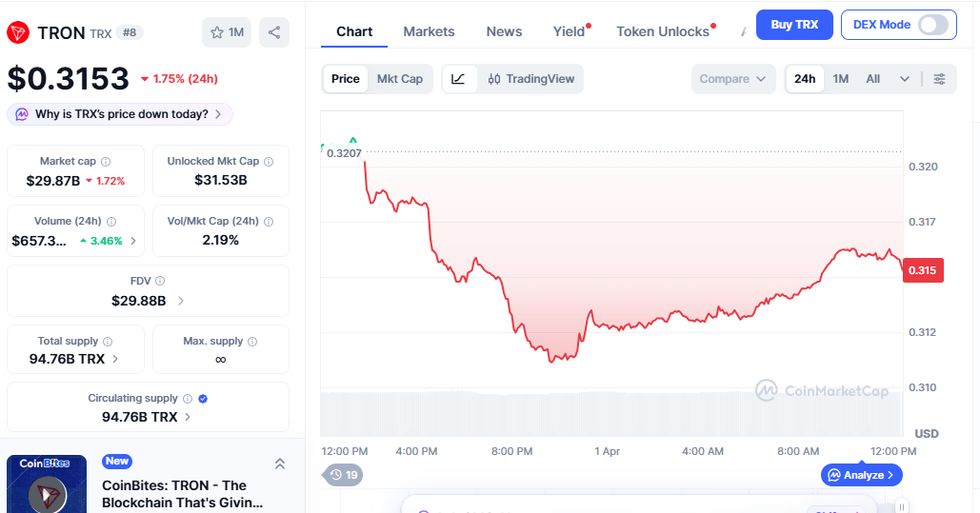
Task: Open chart settings sliders icon
Action: (939, 79)
